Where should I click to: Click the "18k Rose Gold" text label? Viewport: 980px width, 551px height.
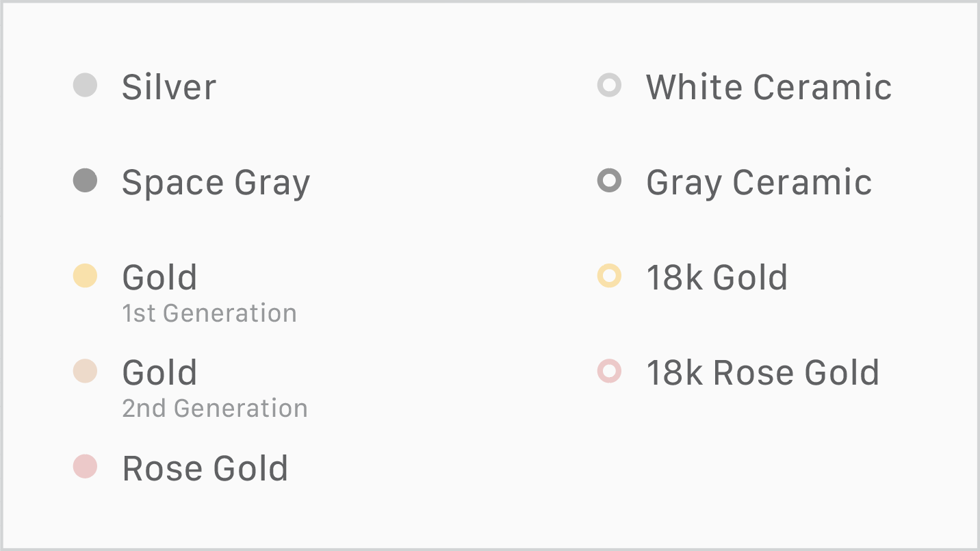click(762, 372)
